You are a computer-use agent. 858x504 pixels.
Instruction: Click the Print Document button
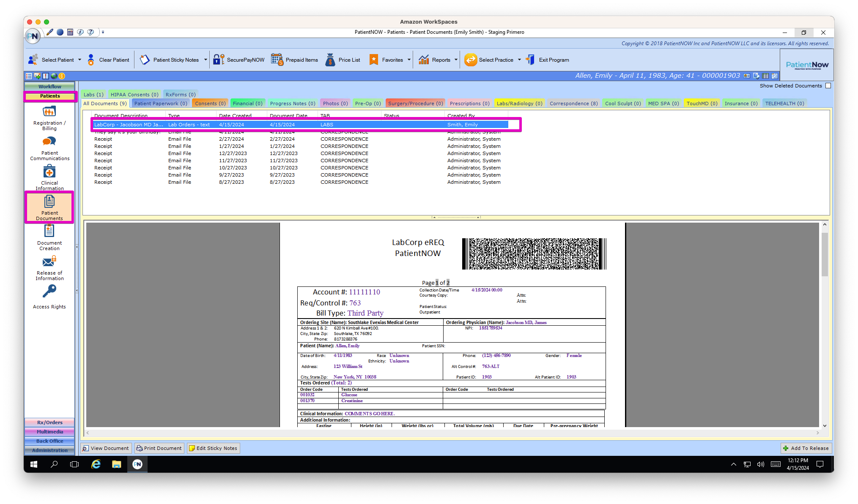[x=159, y=448]
